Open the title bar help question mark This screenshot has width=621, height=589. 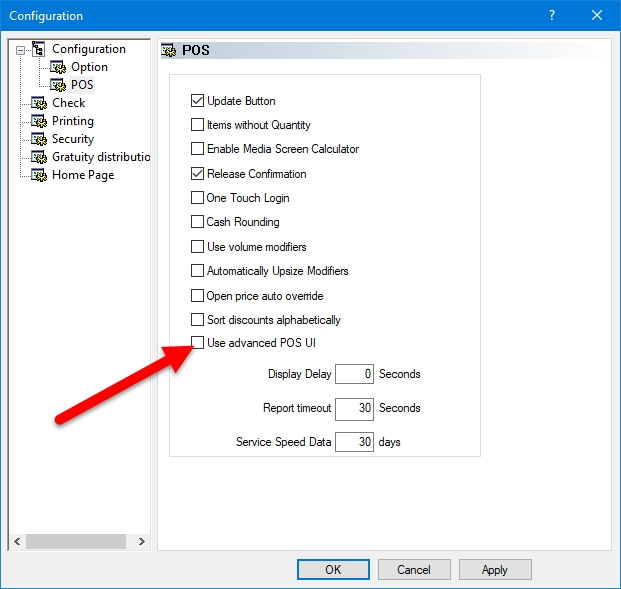[x=552, y=15]
